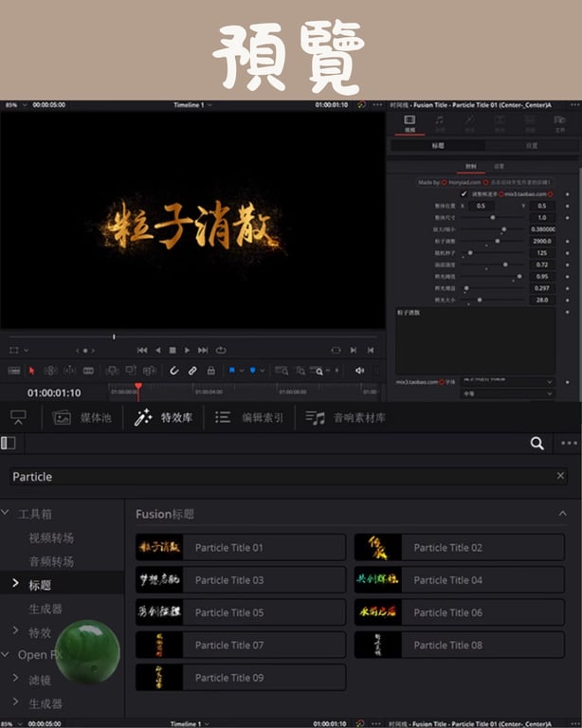Expand the 标题 tree item arrow
Viewport: 582px width, 728px height.
point(15,583)
